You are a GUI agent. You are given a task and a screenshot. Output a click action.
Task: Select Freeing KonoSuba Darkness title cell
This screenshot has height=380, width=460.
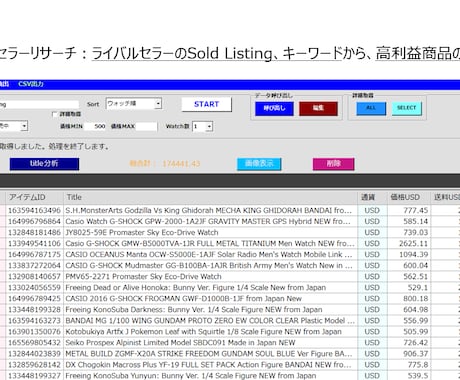tap(210, 309)
